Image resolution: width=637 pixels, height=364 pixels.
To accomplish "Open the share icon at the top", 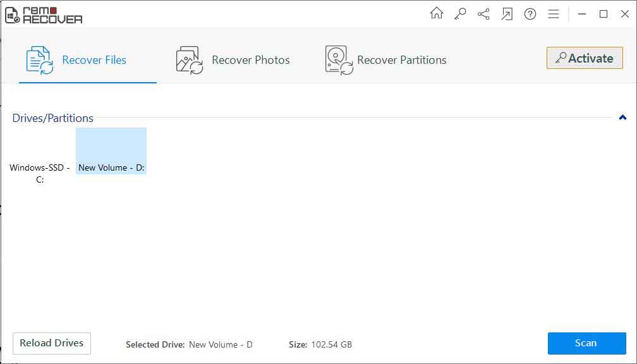I will tap(483, 13).
